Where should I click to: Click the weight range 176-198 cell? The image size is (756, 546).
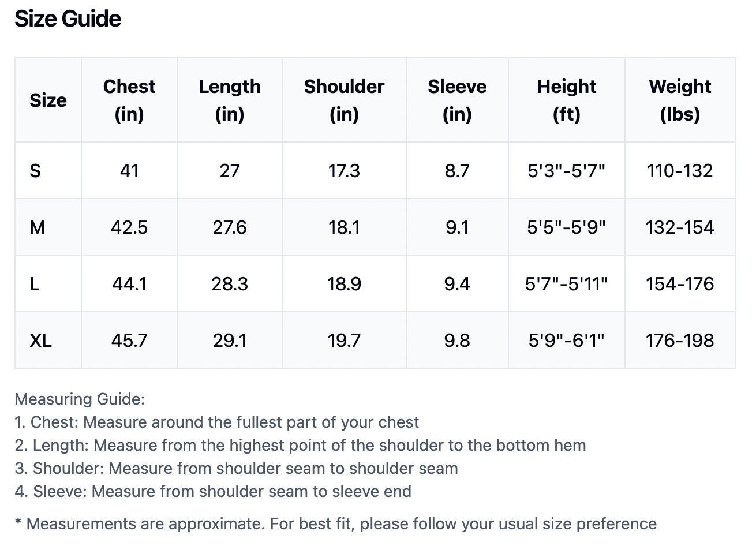pos(680,341)
